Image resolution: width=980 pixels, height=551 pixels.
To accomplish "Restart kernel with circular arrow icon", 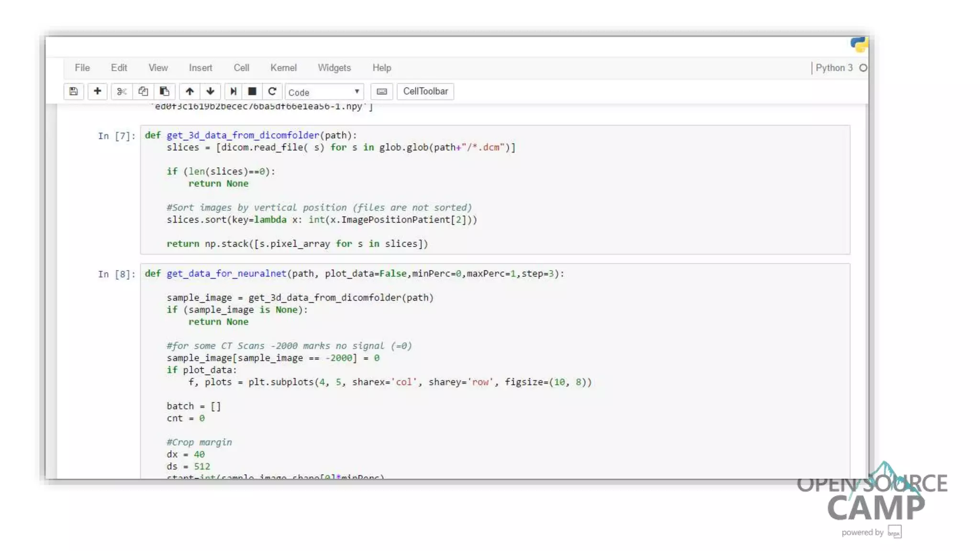I will tap(272, 91).
